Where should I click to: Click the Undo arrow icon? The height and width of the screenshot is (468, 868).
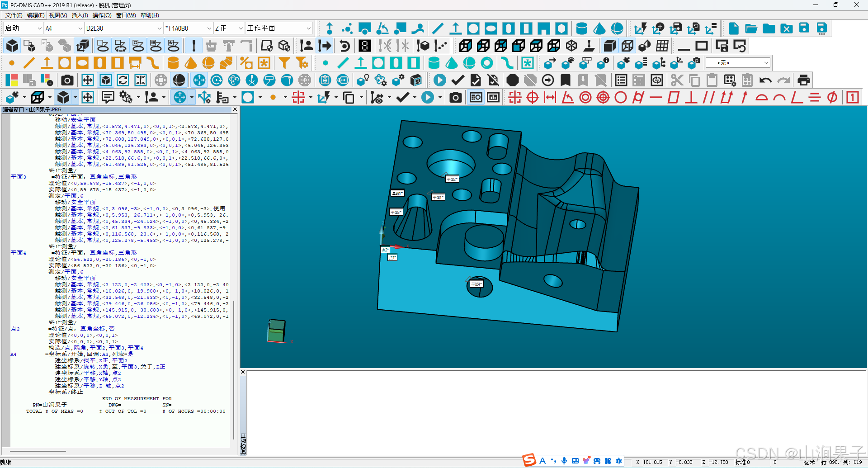[x=765, y=80]
